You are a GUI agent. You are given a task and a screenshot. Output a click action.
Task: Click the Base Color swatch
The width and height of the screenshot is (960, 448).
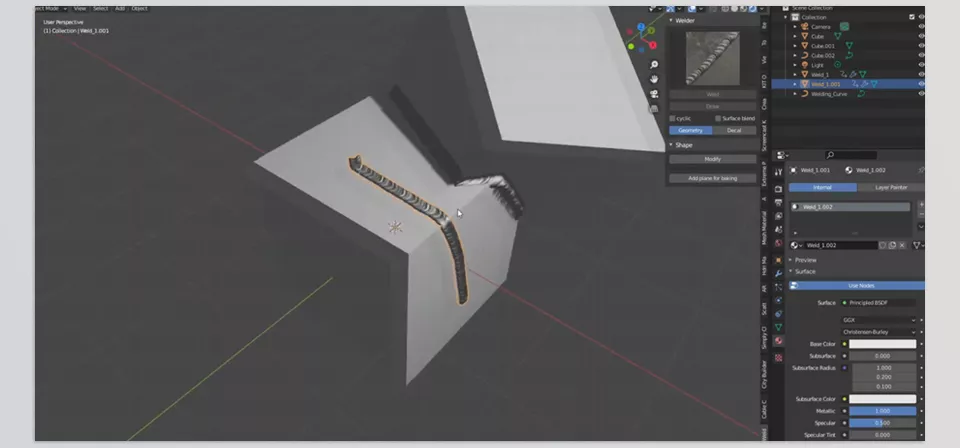tap(882, 344)
